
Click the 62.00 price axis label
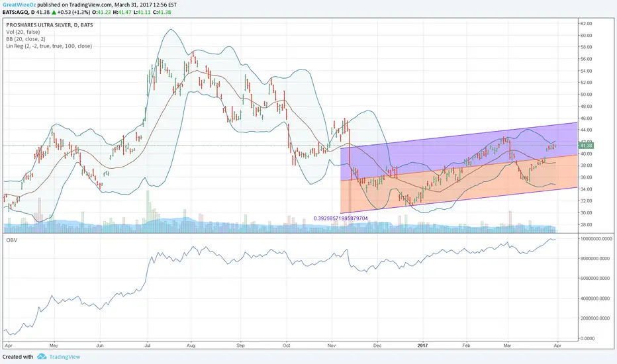(x=587, y=24)
